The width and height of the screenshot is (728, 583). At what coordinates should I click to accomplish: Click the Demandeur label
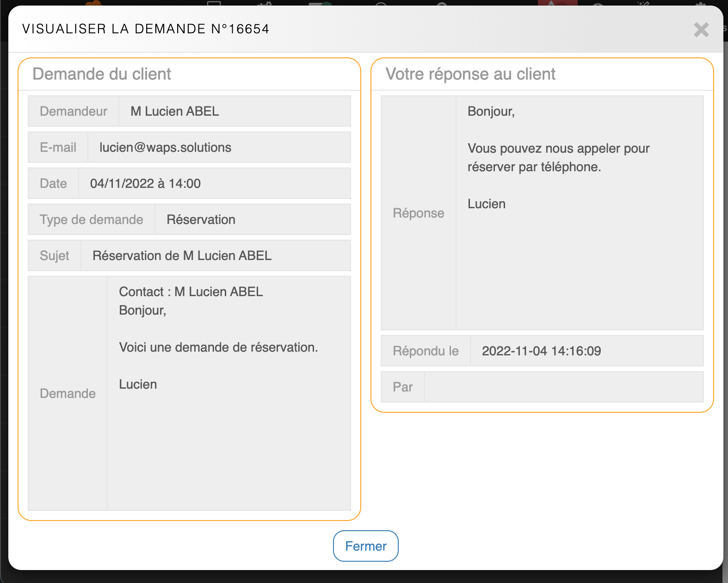(74, 111)
